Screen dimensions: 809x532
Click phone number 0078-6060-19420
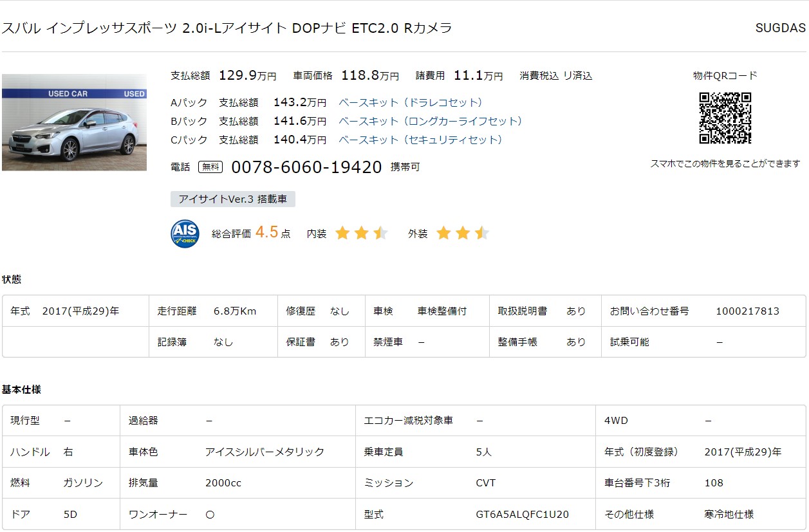click(306, 167)
